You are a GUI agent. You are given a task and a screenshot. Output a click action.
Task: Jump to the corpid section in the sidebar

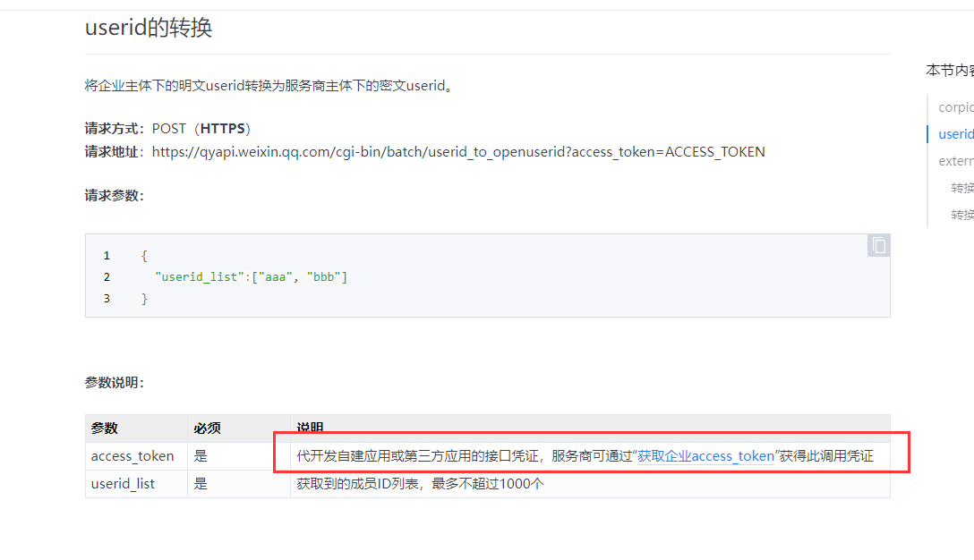(955, 107)
